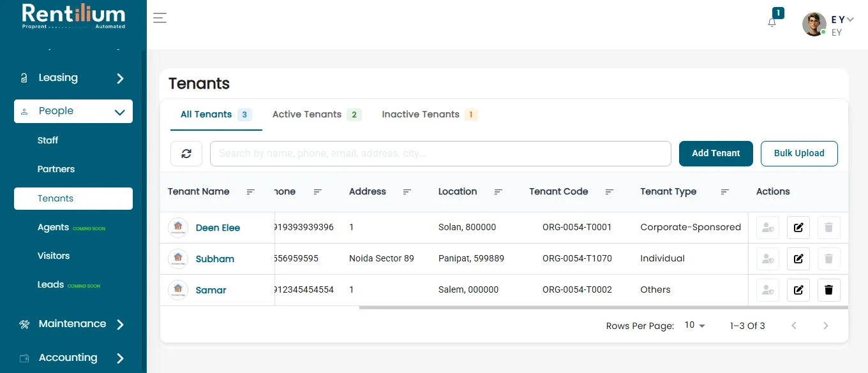Click Phone column filter icon

pos(317,192)
